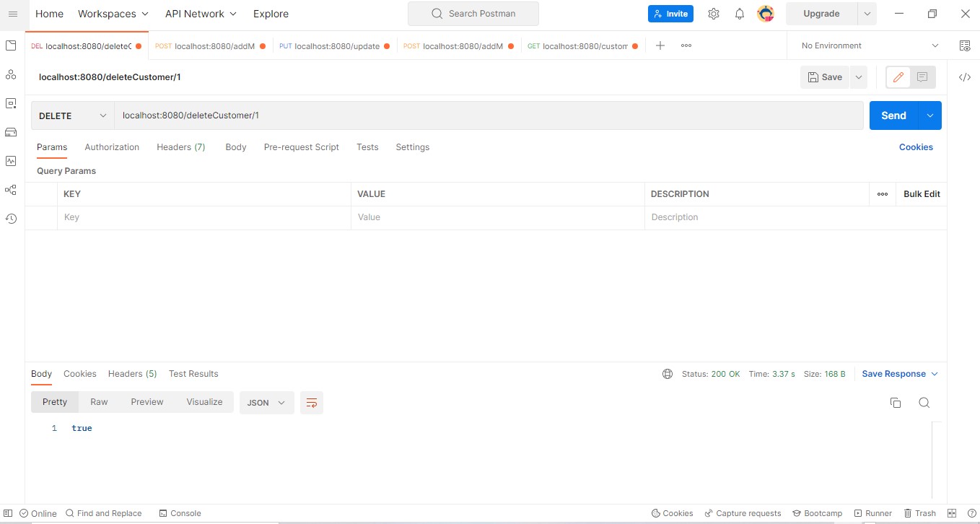Open the Monitors panel
Screen dimensions: 980x524
coord(11,161)
